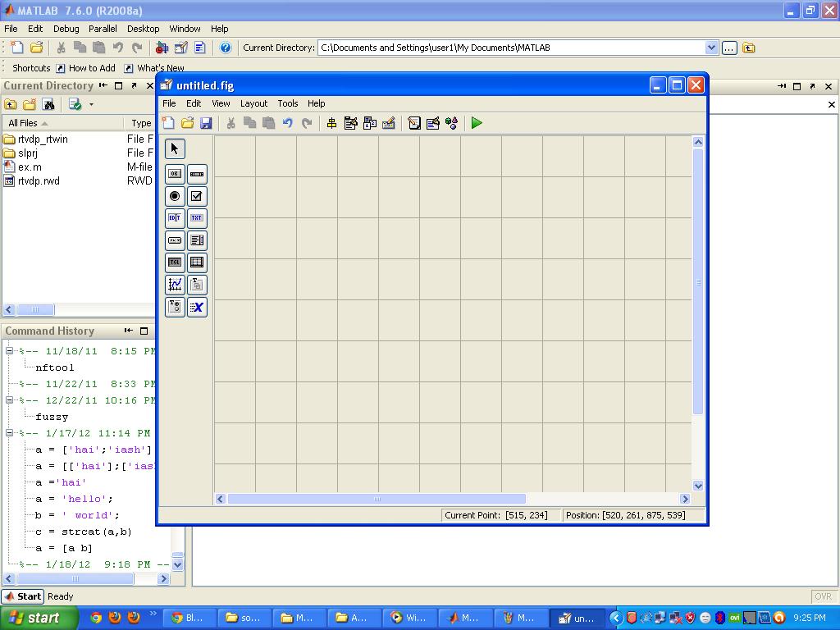This screenshot has height=630, width=840.
Task: Choose the Static Text component tool
Action: (197, 218)
